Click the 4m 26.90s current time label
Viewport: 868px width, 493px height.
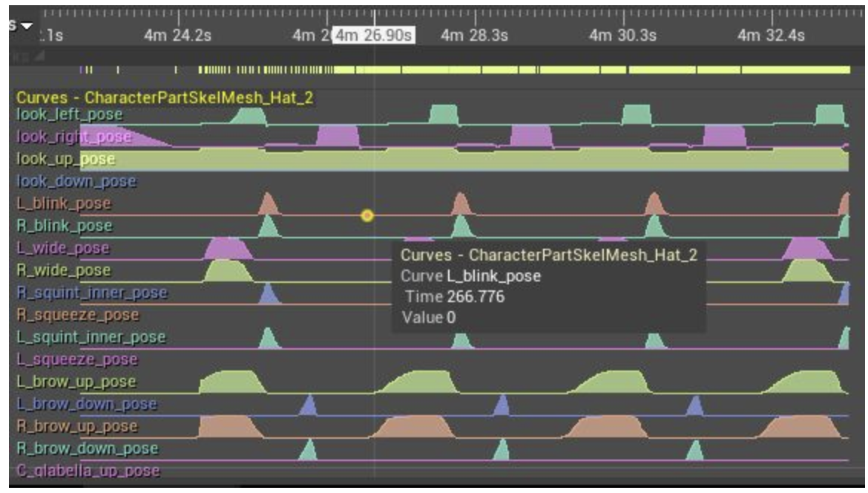point(374,36)
